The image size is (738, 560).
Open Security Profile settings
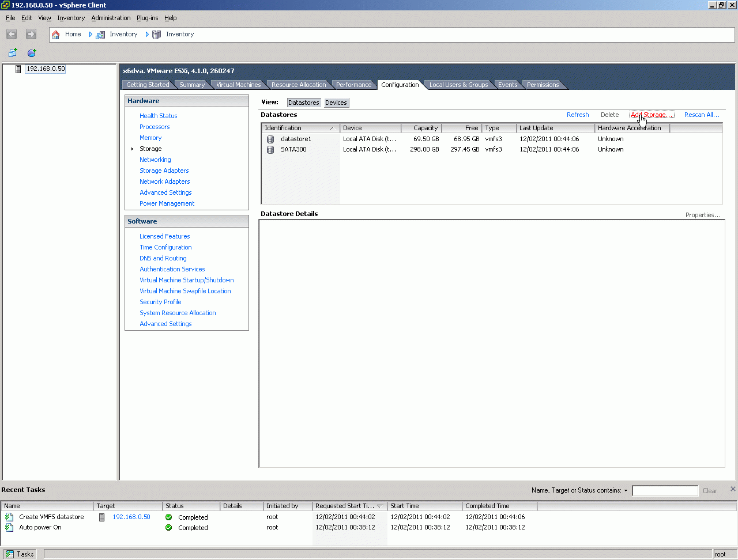160,302
